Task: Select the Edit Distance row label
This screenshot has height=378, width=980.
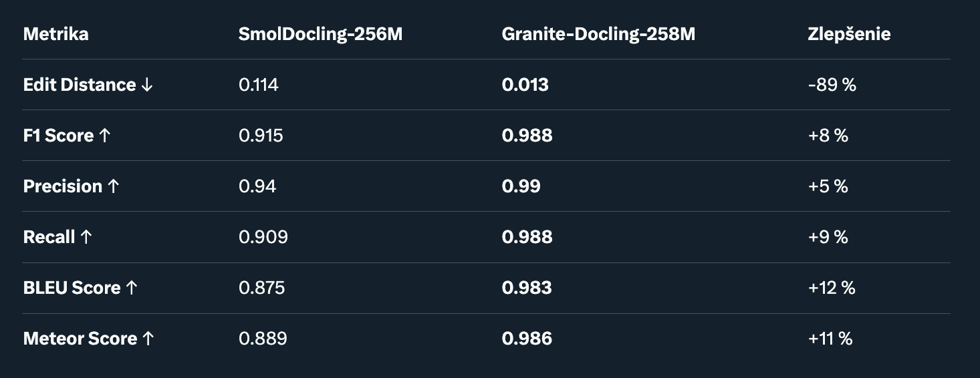Action: pyautogui.click(x=88, y=85)
